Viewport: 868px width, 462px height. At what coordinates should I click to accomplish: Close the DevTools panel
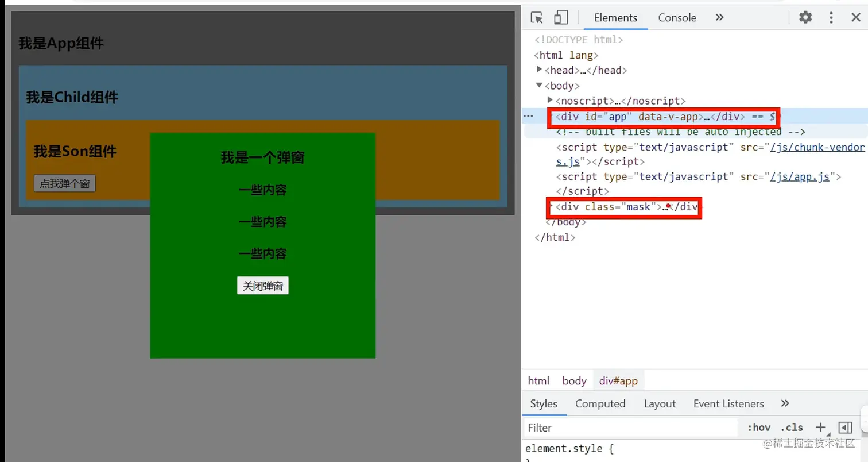[x=855, y=17]
